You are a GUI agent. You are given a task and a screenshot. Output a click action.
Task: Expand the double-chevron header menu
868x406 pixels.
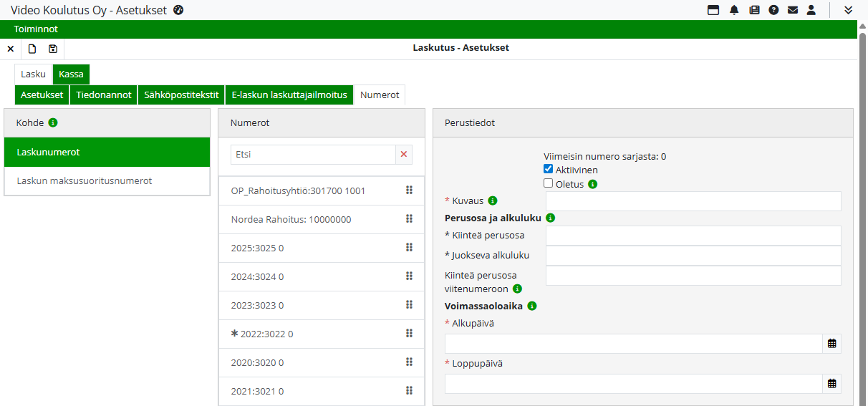[848, 10]
